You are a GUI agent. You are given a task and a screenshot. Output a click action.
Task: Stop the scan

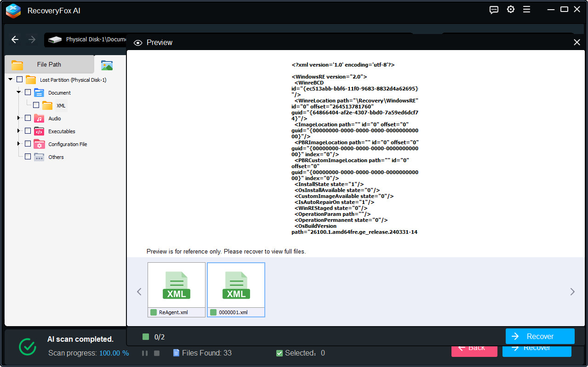156,353
